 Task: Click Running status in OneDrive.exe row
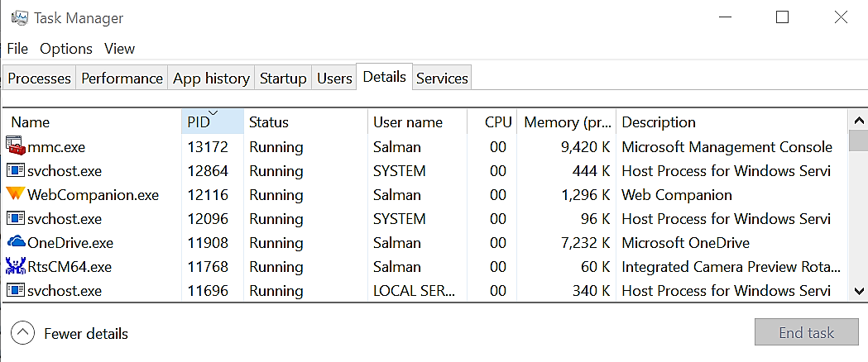click(276, 243)
